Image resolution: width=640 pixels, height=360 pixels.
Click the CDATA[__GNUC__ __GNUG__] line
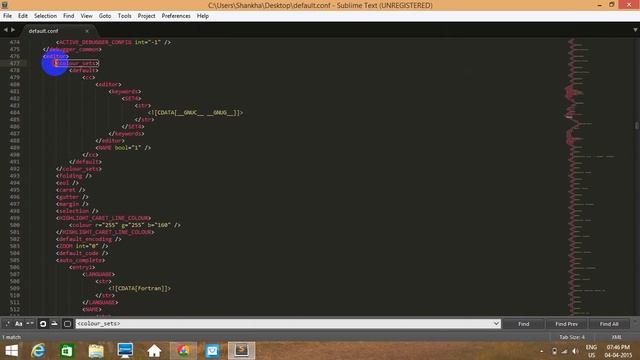coord(196,113)
